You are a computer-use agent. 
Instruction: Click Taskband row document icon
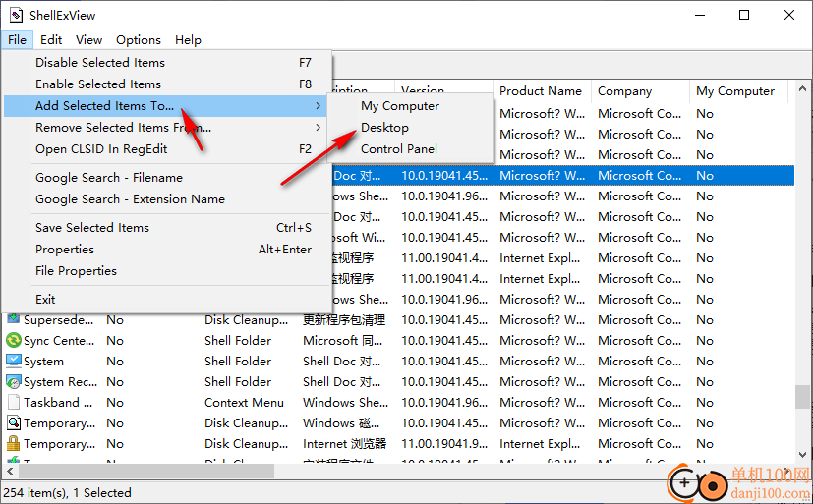[13, 403]
